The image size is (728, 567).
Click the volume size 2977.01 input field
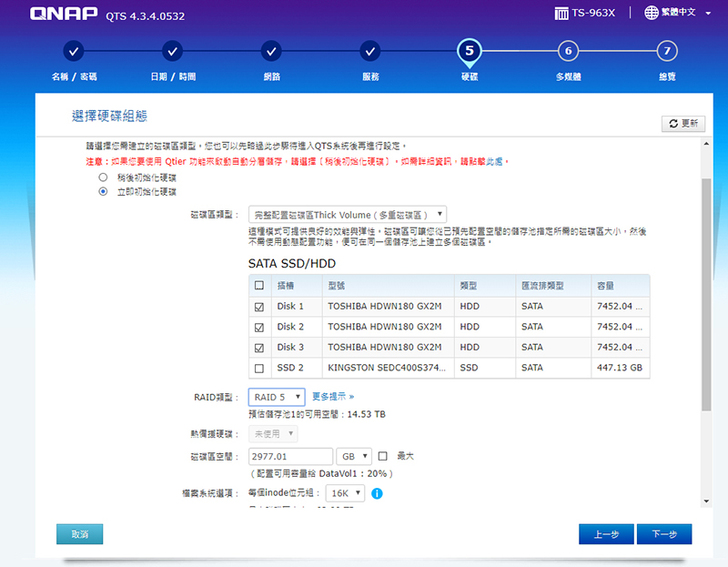[289, 456]
